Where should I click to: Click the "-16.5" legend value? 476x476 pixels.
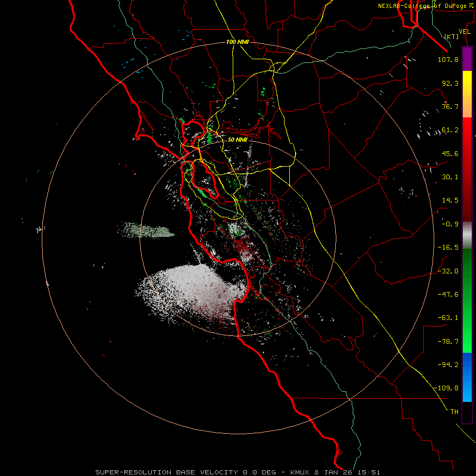(x=448, y=248)
